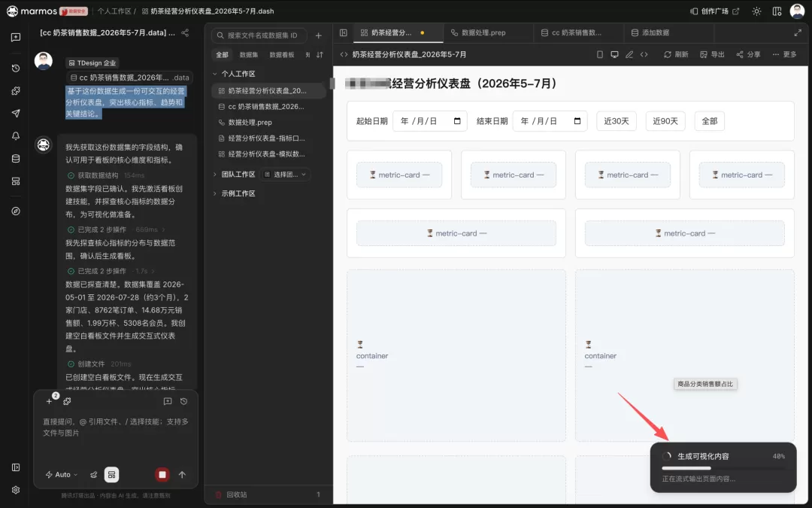Viewport: 812px width, 508px height.
Task: Open settings gear at bottom left
Action: (16, 490)
